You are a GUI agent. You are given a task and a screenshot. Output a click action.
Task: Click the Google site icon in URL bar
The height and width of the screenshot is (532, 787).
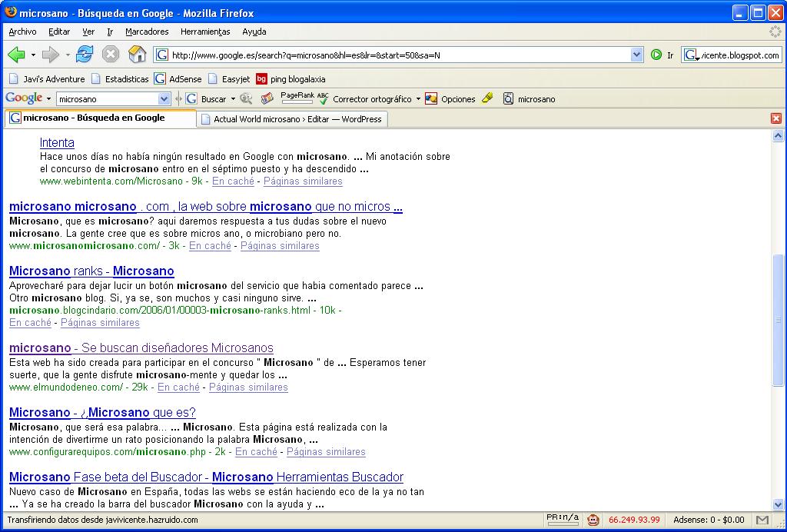coord(161,55)
